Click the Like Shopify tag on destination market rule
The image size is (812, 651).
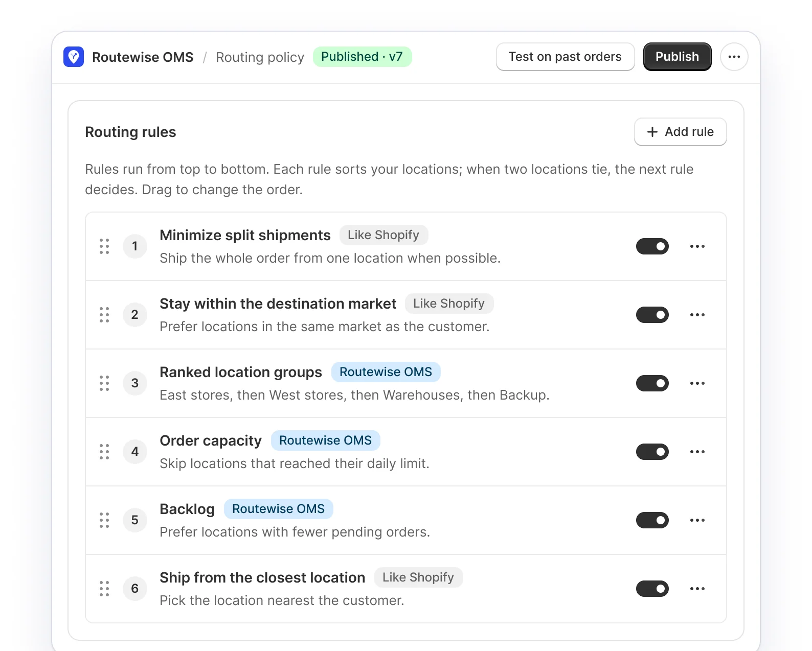pyautogui.click(x=449, y=304)
